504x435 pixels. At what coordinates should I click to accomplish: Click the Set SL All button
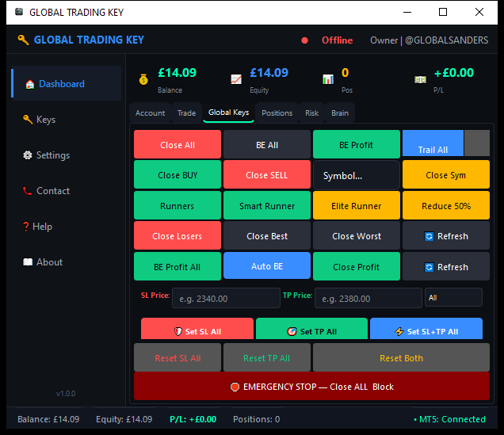(x=197, y=329)
